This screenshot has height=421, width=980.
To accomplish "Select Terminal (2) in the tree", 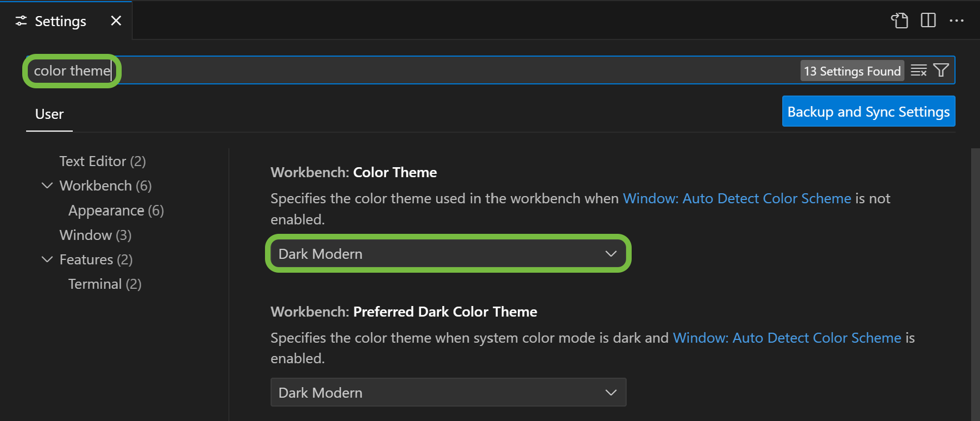I will (x=105, y=284).
